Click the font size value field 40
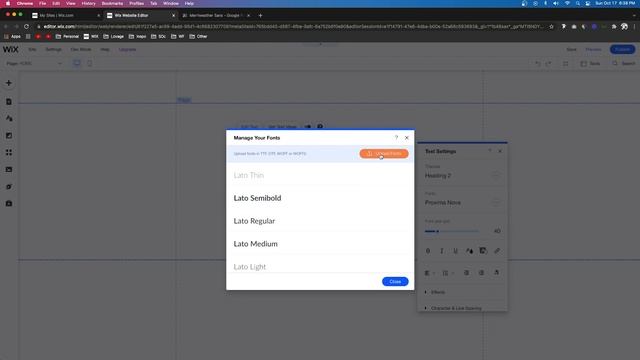Viewport: 640px width, 360px height. (x=496, y=231)
